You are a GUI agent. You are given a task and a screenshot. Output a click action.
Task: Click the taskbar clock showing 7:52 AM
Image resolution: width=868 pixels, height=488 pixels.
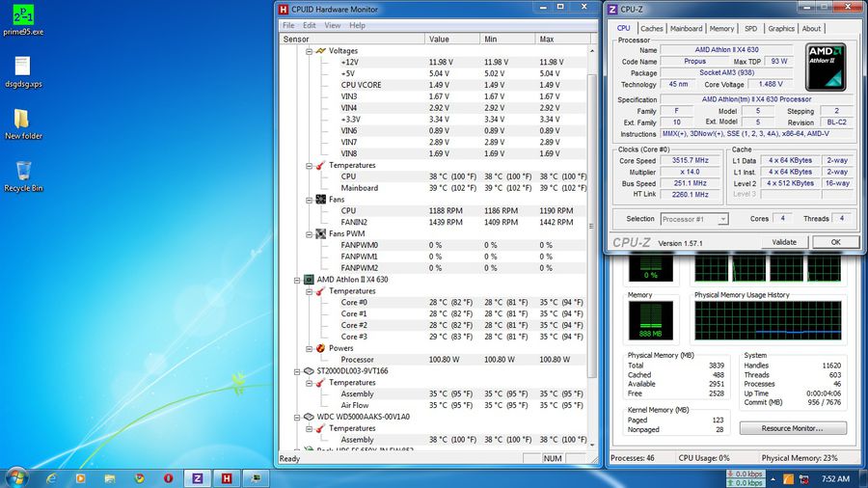coord(835,478)
